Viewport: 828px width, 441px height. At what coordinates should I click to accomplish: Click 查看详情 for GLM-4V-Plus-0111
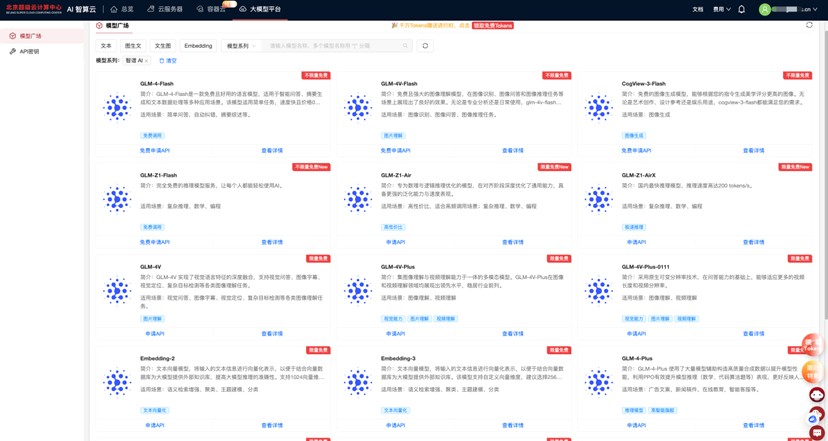(754, 333)
